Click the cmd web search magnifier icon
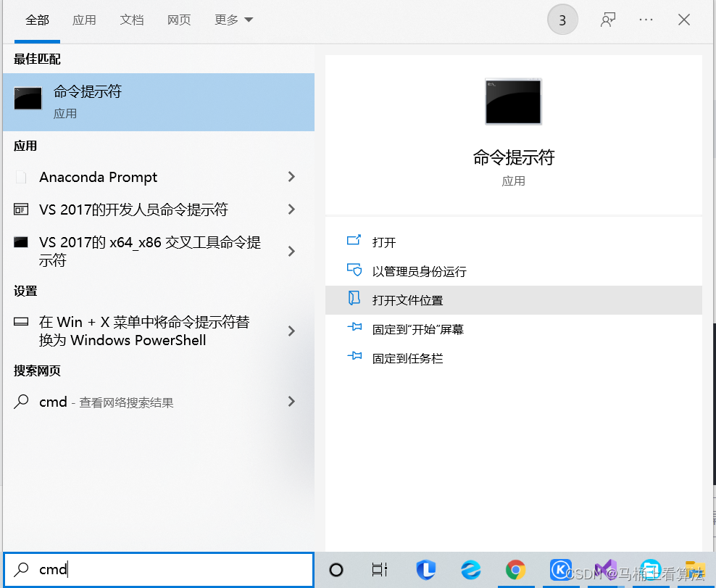This screenshot has width=716, height=588. click(21, 402)
